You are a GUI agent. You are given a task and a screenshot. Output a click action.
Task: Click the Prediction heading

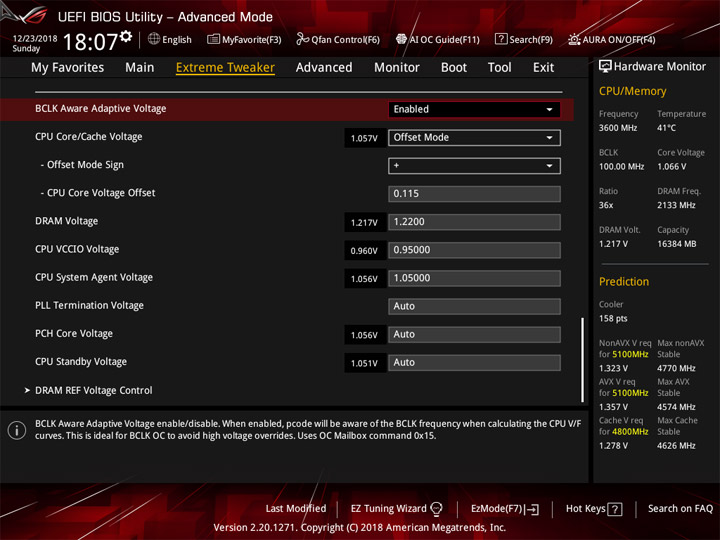[624, 281]
